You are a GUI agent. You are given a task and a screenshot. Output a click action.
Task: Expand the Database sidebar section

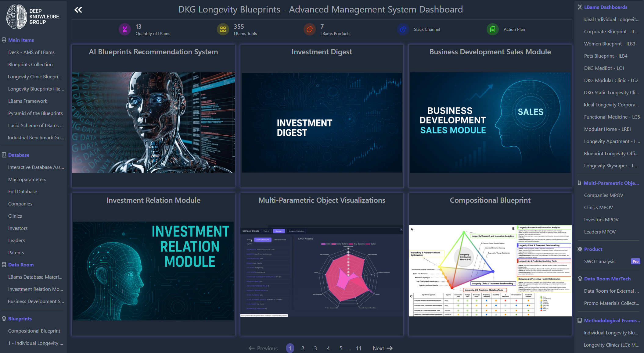tap(19, 155)
